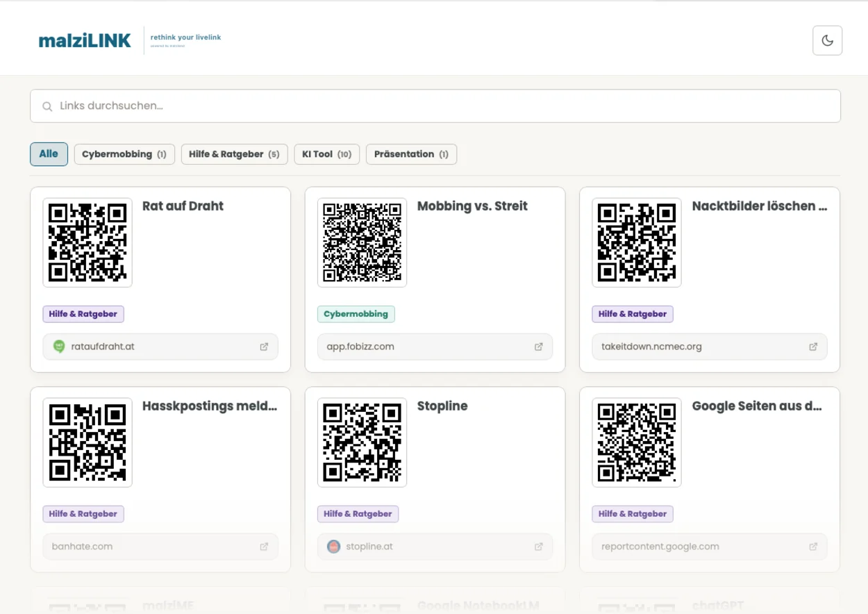Enlarge the 'Google Seiten aus' QR code
Viewport: 868px width, 614px height.
click(637, 442)
